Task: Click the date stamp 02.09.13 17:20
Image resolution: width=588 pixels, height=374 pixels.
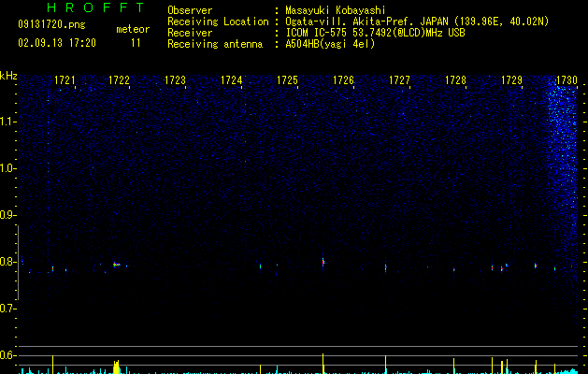Action: pyautogui.click(x=57, y=43)
